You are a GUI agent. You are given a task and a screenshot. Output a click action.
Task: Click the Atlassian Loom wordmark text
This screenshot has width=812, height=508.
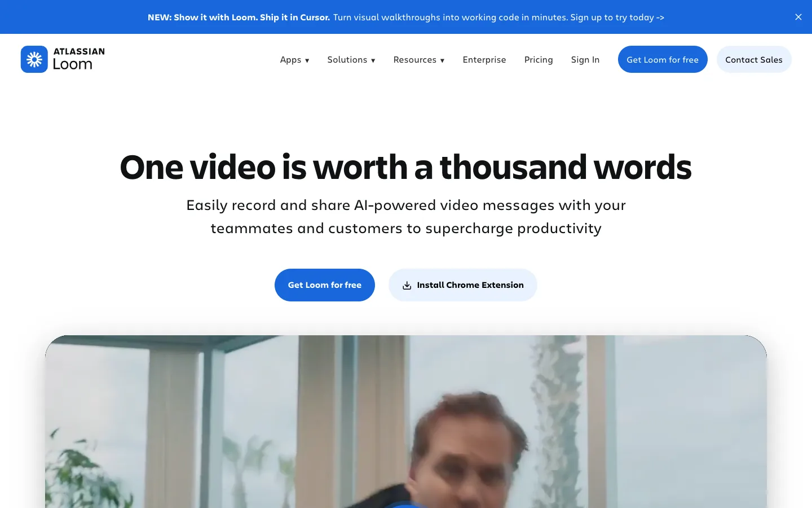79,59
